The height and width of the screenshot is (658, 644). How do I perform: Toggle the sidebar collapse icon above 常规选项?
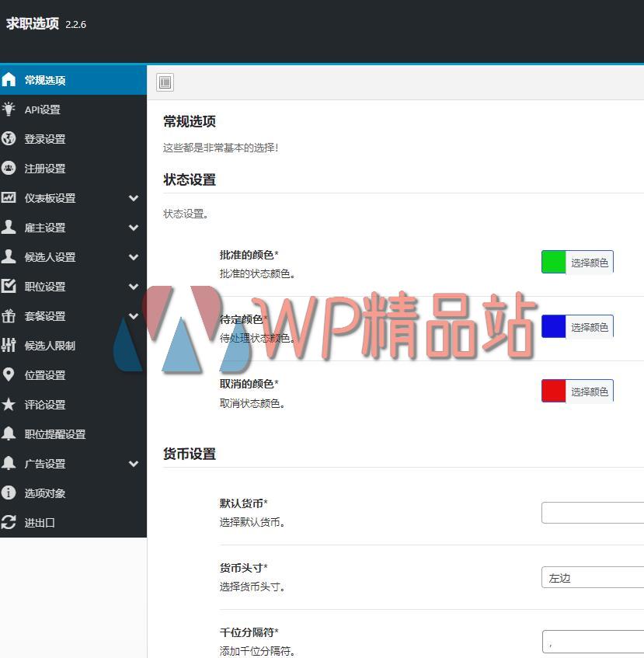point(165,82)
